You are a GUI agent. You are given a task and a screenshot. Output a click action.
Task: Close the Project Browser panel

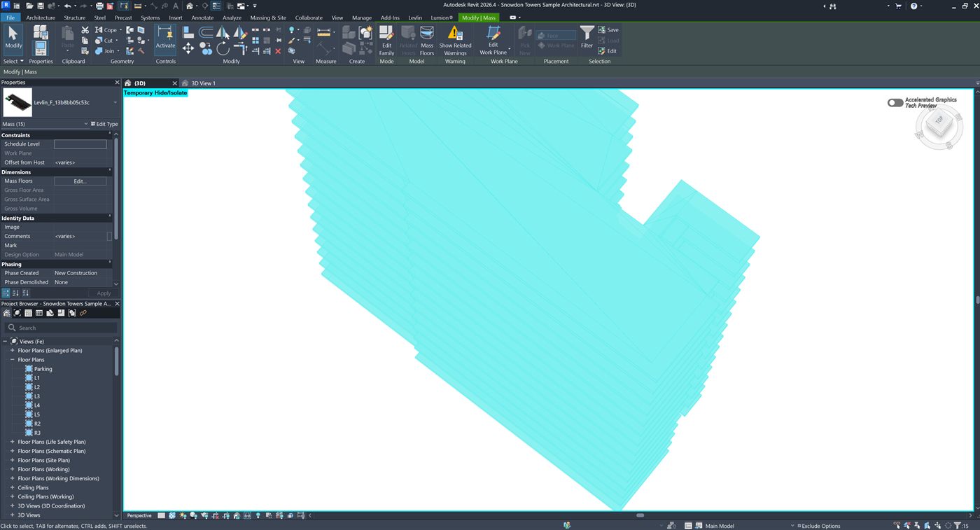click(117, 304)
